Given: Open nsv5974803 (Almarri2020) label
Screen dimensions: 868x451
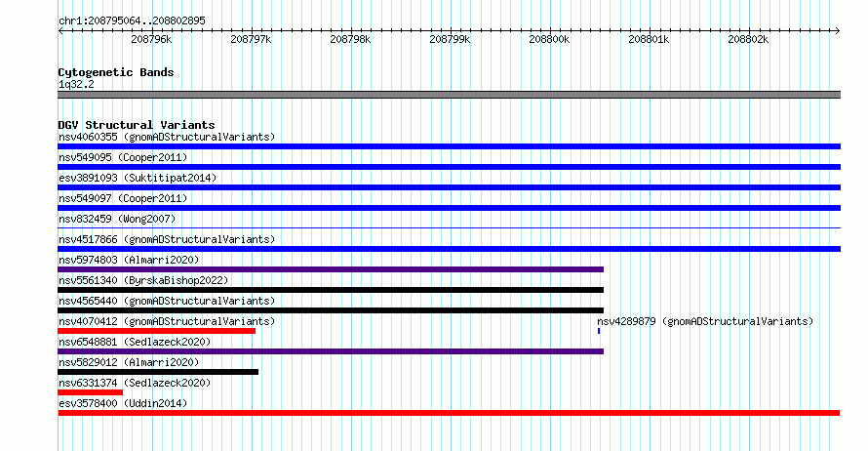Looking at the screenshot, I should coord(129,260).
